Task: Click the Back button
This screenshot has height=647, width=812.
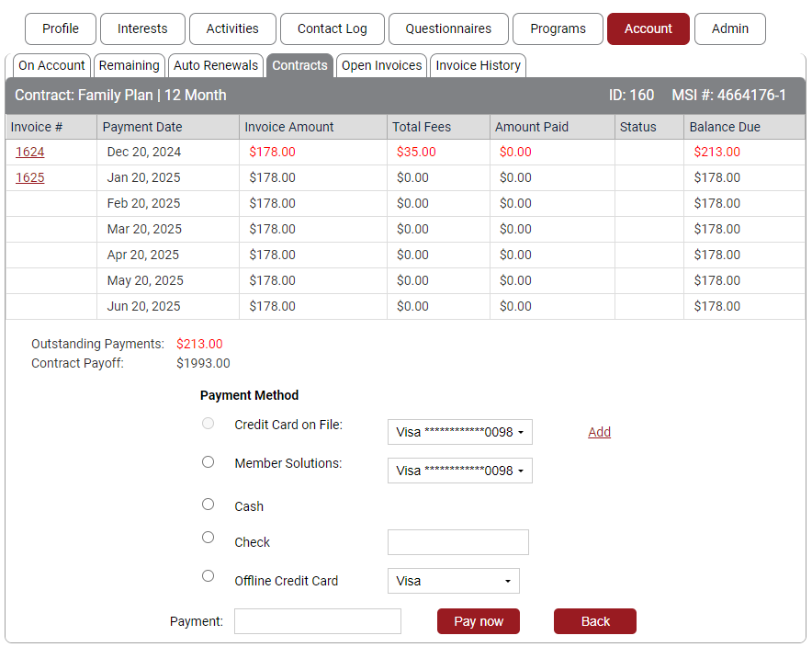Action: [x=594, y=621]
